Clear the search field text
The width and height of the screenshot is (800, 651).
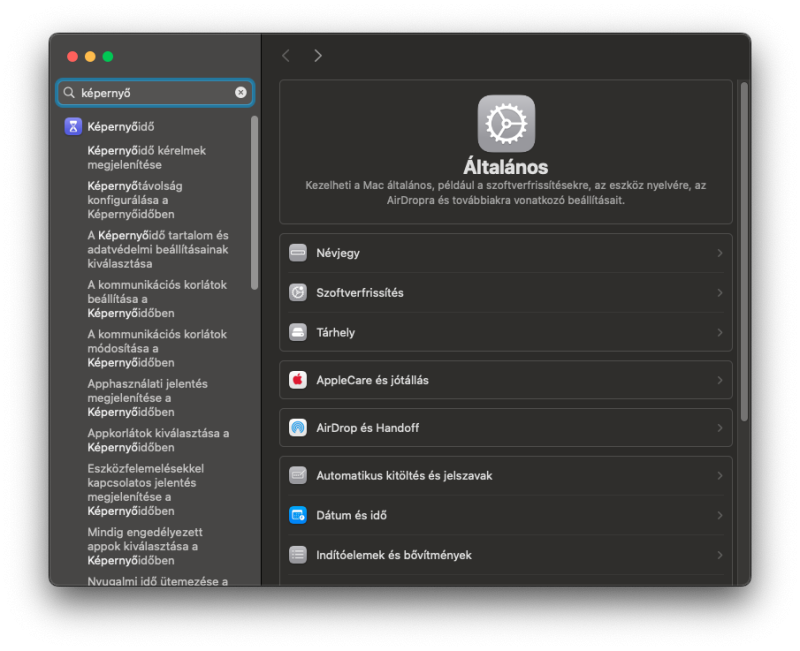pos(241,92)
